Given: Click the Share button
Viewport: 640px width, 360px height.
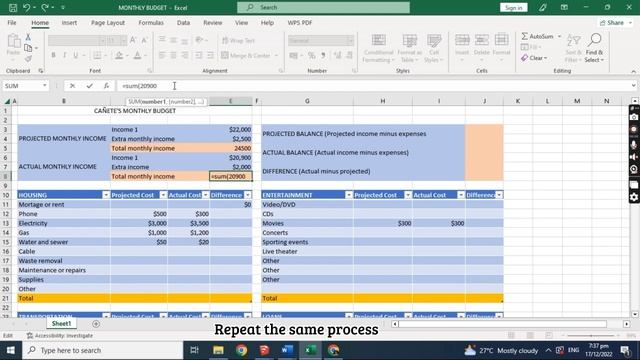Looking at the screenshot, I should point(615,23).
